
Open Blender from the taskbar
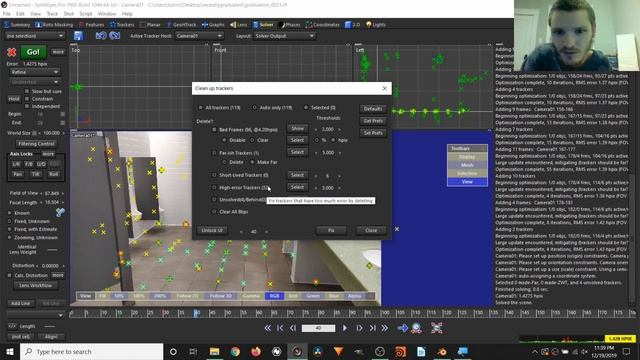click(441, 351)
